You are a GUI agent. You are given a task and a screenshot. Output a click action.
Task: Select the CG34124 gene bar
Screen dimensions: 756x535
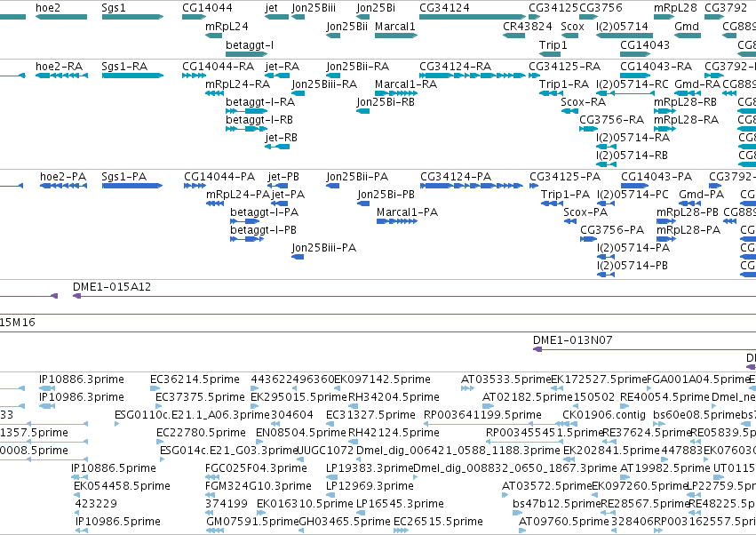pyautogui.click(x=473, y=17)
